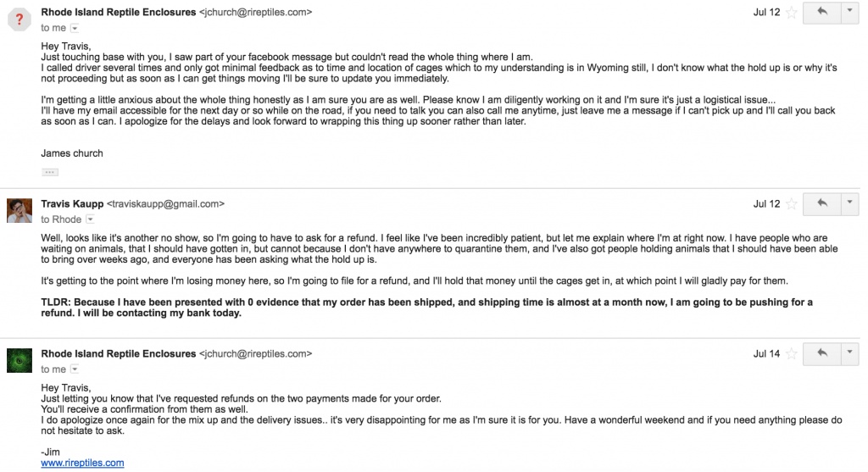Click the Jul 14 date stamp
The width and height of the screenshot is (868, 472).
click(766, 353)
